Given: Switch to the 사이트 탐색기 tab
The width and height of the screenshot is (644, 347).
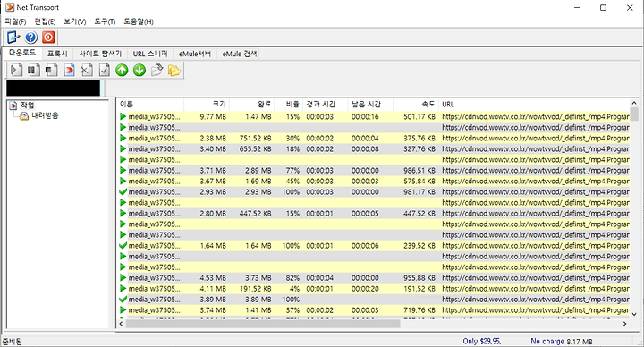Looking at the screenshot, I should click(100, 54).
